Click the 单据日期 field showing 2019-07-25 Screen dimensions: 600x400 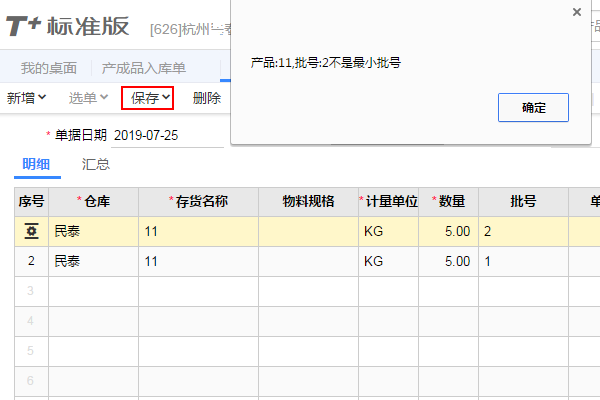[146, 135]
